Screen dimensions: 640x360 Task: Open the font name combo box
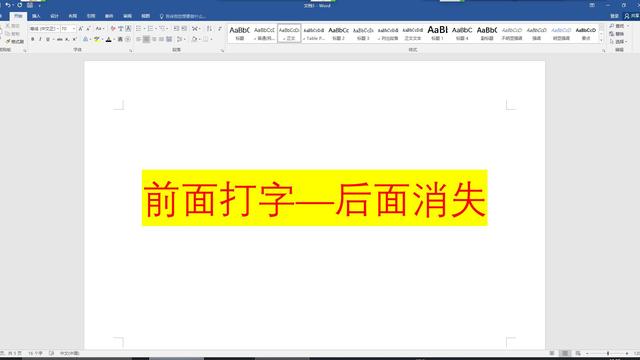point(44,29)
